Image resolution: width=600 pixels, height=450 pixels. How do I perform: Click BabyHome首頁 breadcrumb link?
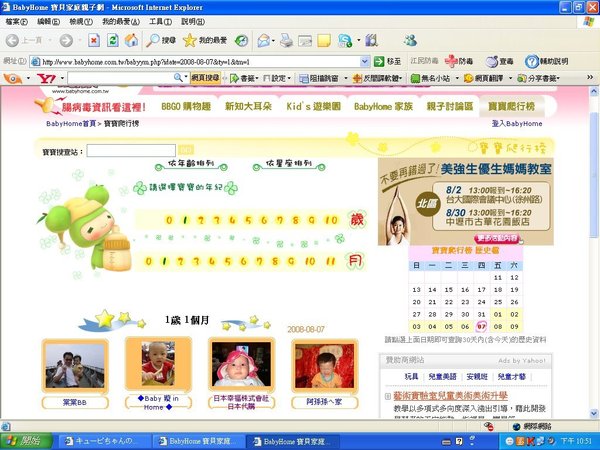tap(71, 124)
